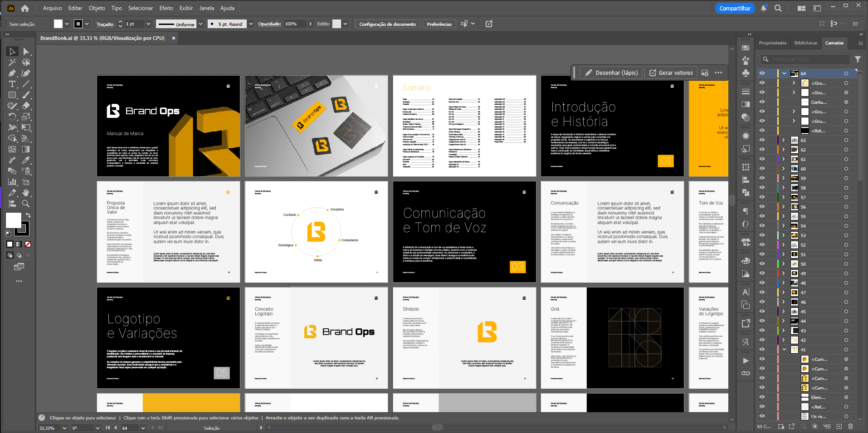
Task: Hide layer 55 using the eye icon
Action: pyautogui.click(x=762, y=216)
